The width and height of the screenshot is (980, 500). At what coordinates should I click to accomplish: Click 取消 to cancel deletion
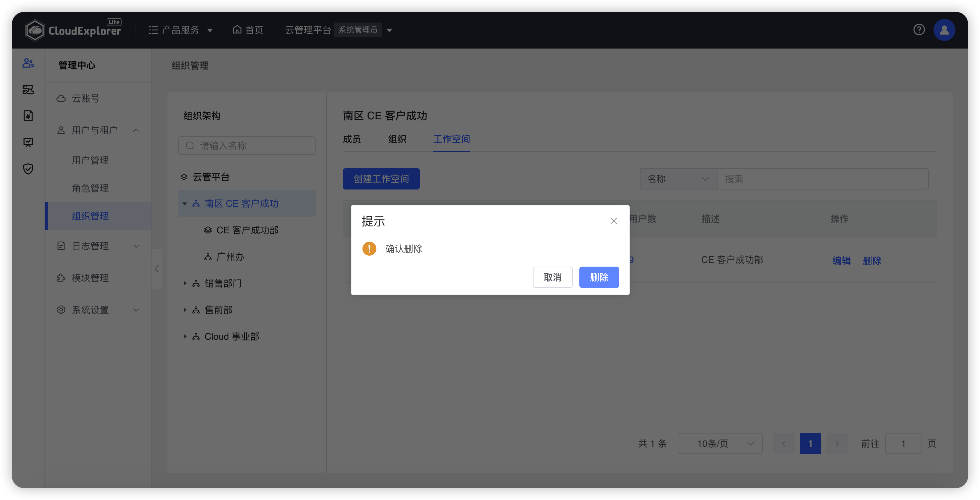552,277
